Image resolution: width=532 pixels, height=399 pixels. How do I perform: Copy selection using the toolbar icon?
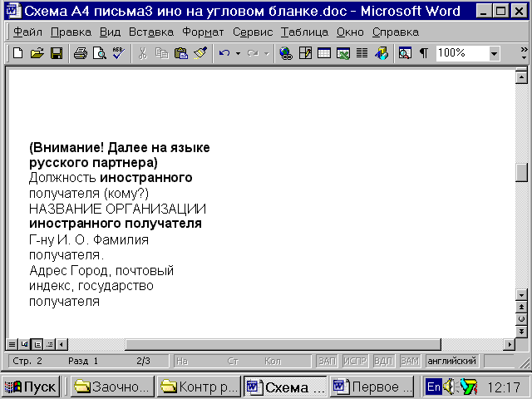pyautogui.click(x=162, y=53)
